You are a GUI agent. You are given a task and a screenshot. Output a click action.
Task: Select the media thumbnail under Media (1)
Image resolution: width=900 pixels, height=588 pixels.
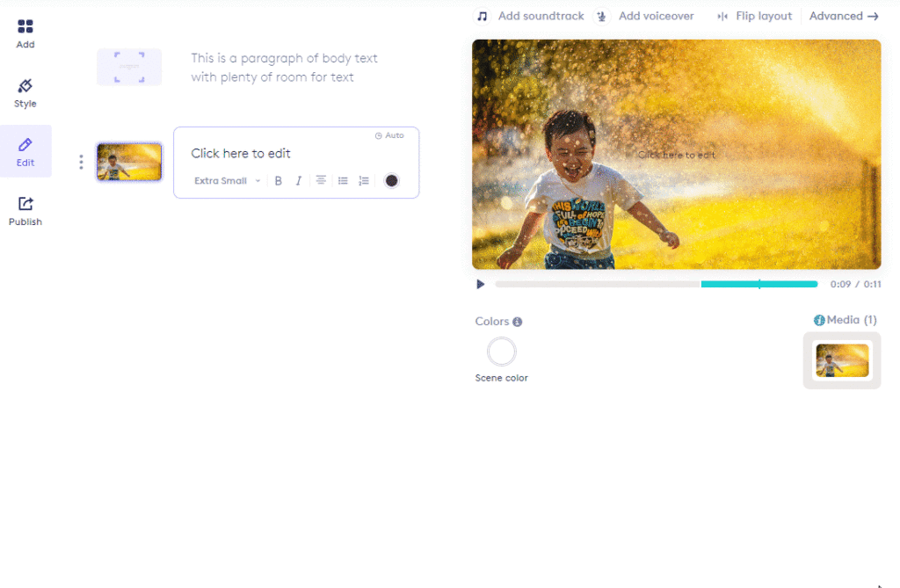tap(842, 360)
